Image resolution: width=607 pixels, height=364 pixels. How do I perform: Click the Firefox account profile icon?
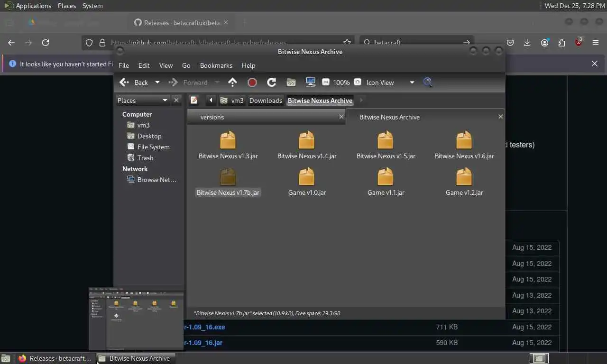tap(544, 43)
